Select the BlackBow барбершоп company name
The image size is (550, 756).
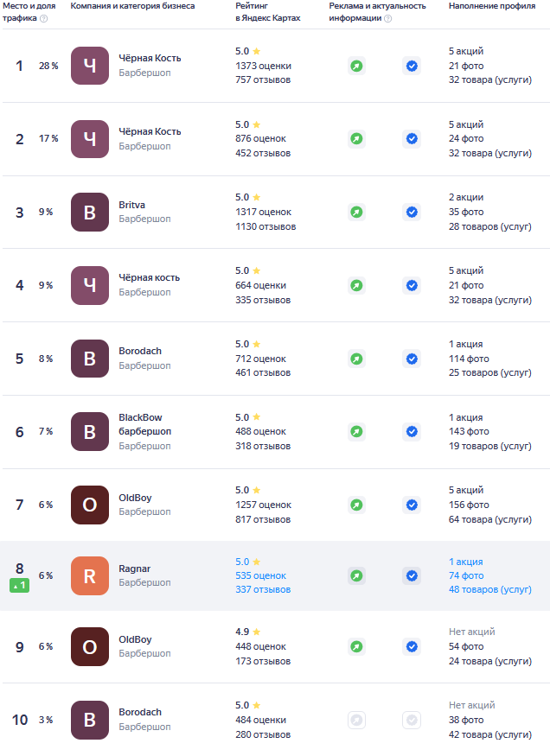144,424
